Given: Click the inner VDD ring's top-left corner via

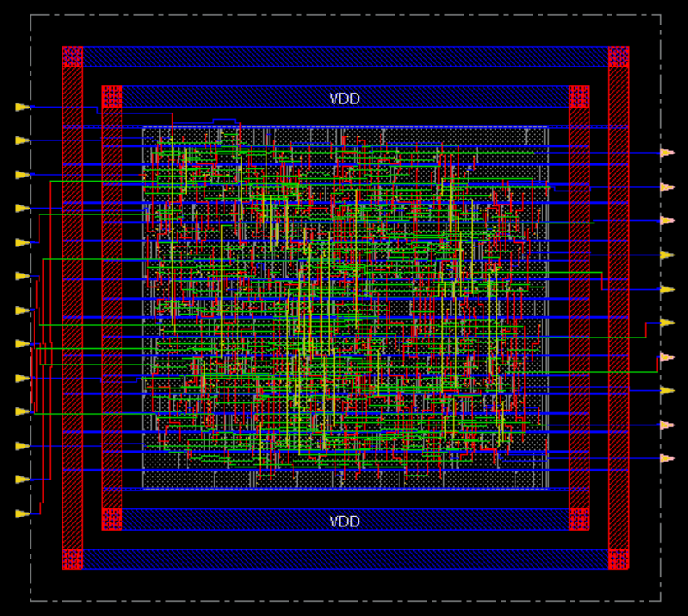Looking at the screenshot, I should click(x=112, y=96).
